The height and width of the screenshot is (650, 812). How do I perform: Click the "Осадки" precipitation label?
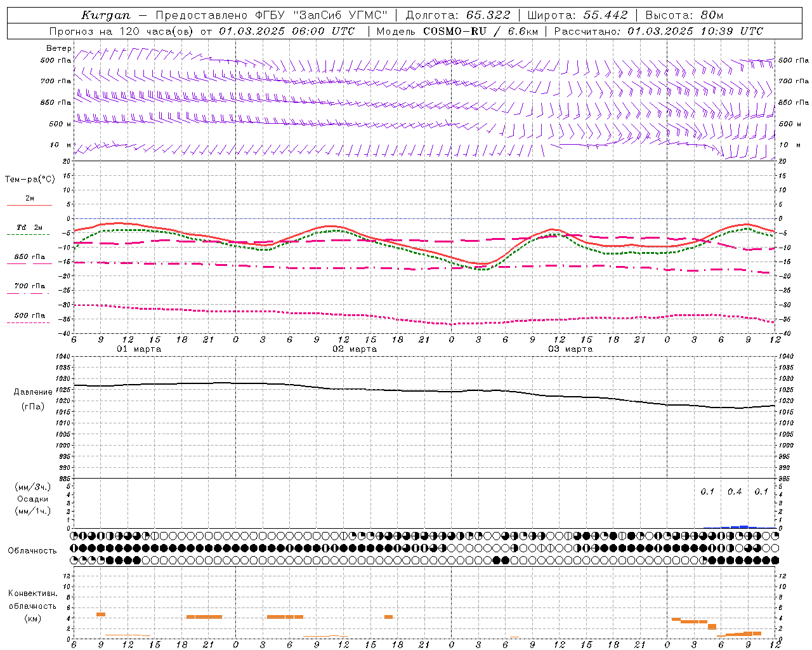33,499
